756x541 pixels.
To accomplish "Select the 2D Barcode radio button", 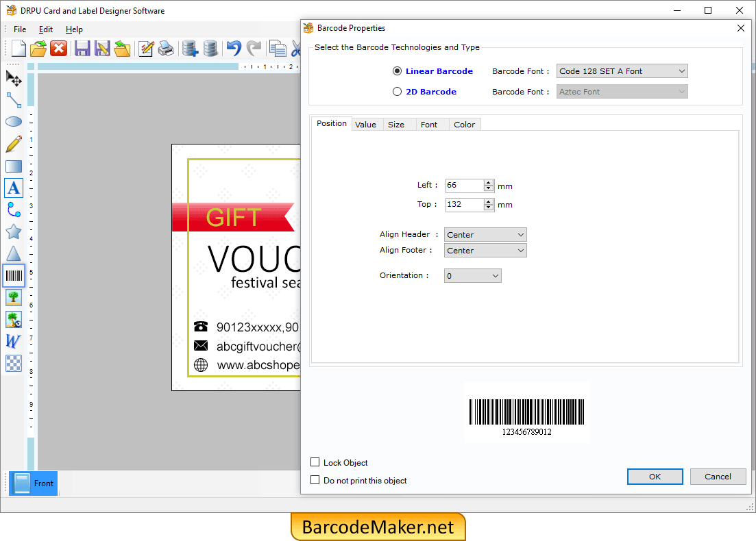I will pos(397,92).
